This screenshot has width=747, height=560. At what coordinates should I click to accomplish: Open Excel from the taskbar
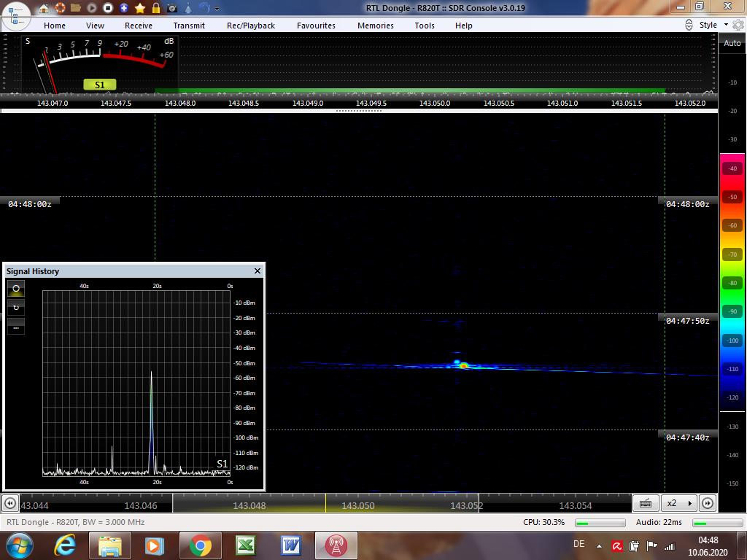click(x=246, y=545)
